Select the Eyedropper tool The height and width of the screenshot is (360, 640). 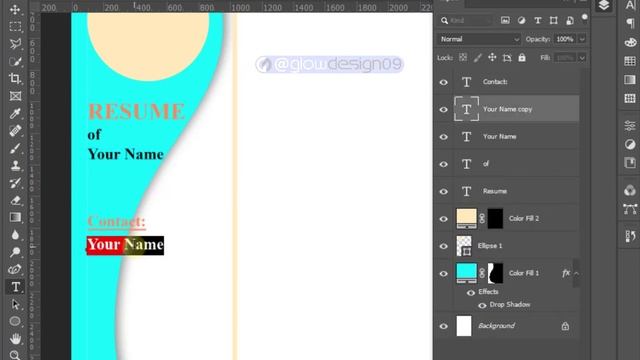coord(15,113)
